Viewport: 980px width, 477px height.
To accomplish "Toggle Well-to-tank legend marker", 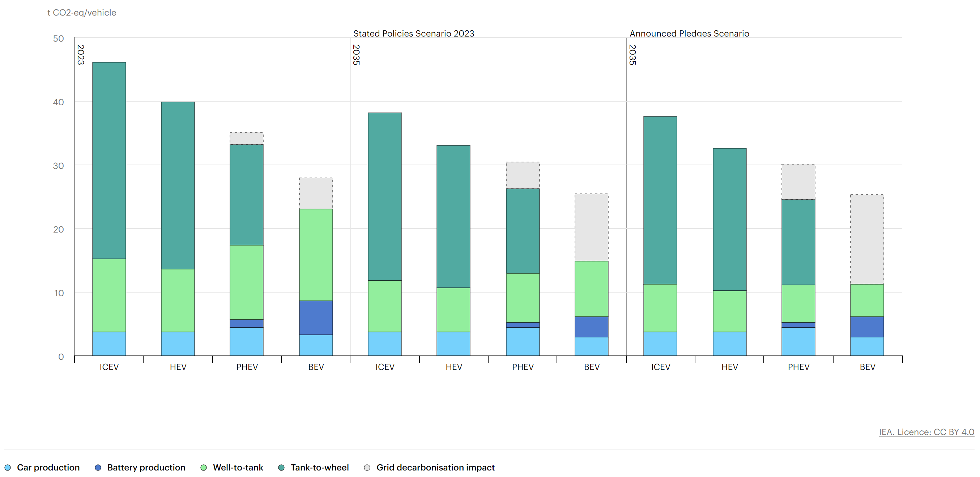I will pyautogui.click(x=204, y=468).
